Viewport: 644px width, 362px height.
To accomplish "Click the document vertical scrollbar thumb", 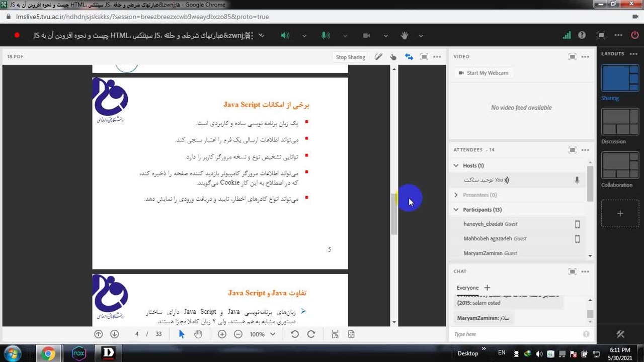I will coord(394,214).
